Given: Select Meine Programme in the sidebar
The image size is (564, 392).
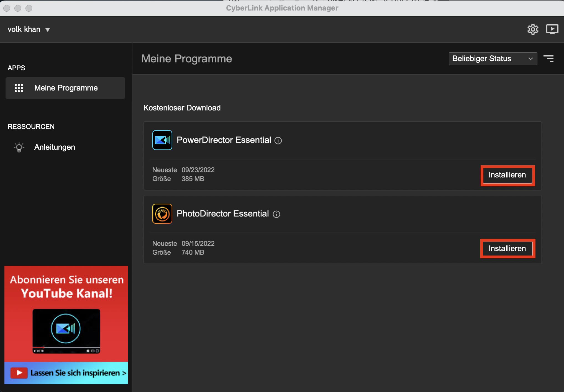Looking at the screenshot, I should click(66, 88).
